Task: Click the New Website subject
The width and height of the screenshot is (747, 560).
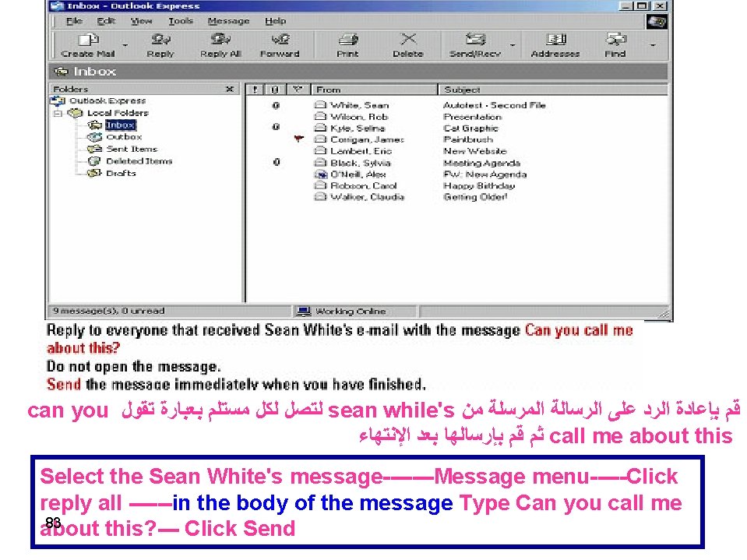Action: (475, 151)
